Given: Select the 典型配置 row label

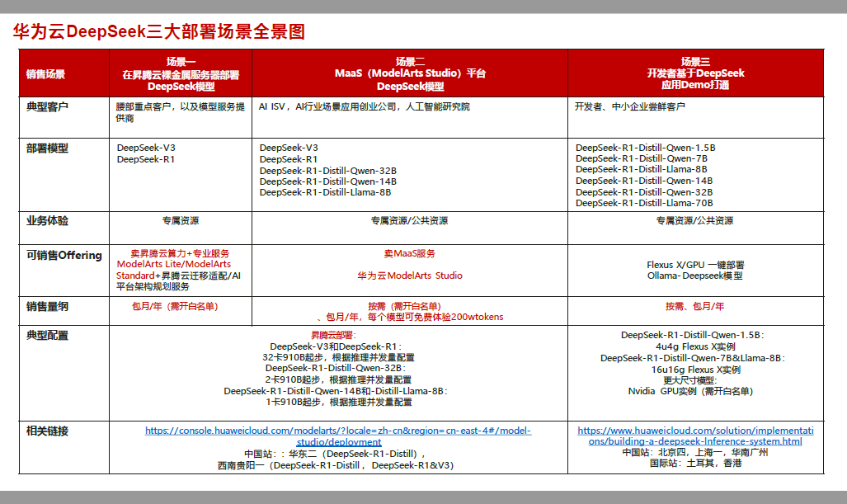Looking at the screenshot, I should coord(47,335).
